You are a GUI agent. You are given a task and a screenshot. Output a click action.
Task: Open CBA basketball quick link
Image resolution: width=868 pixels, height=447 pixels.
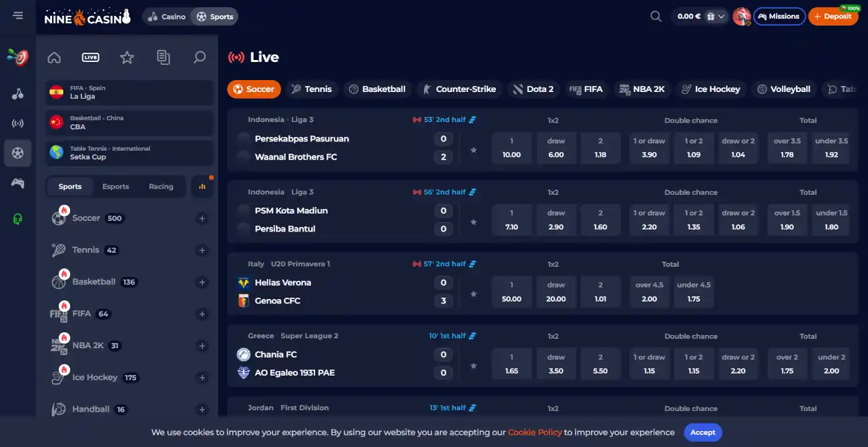130,123
